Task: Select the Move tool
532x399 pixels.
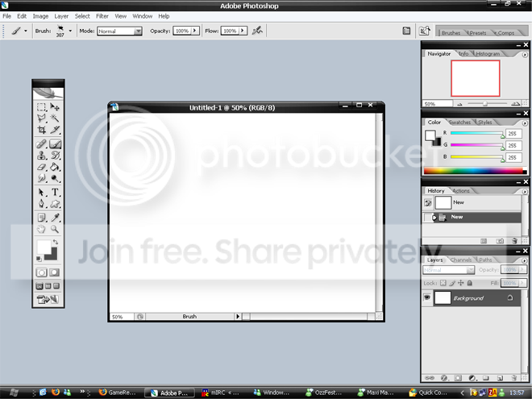Action: click(55, 107)
